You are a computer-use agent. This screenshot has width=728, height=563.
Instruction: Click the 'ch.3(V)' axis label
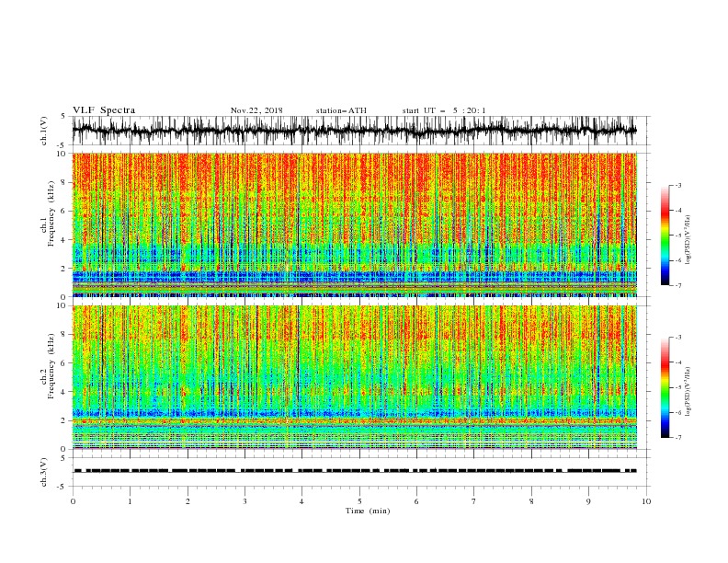click(44, 473)
